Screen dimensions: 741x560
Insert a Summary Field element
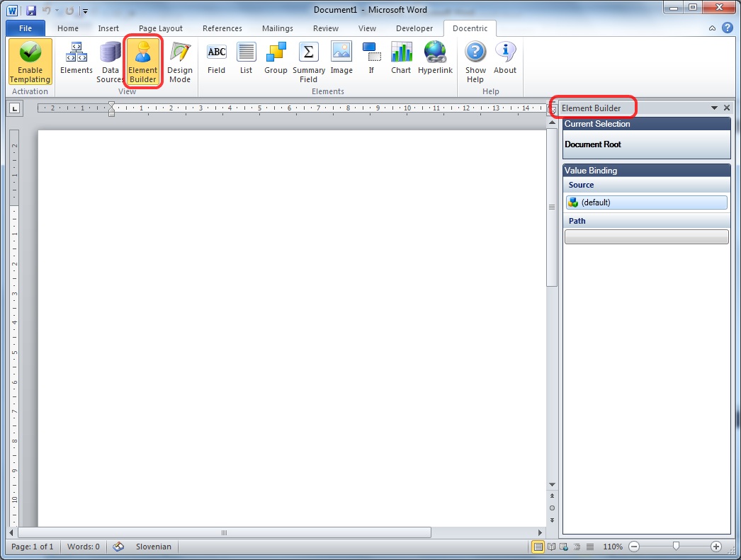click(x=309, y=62)
